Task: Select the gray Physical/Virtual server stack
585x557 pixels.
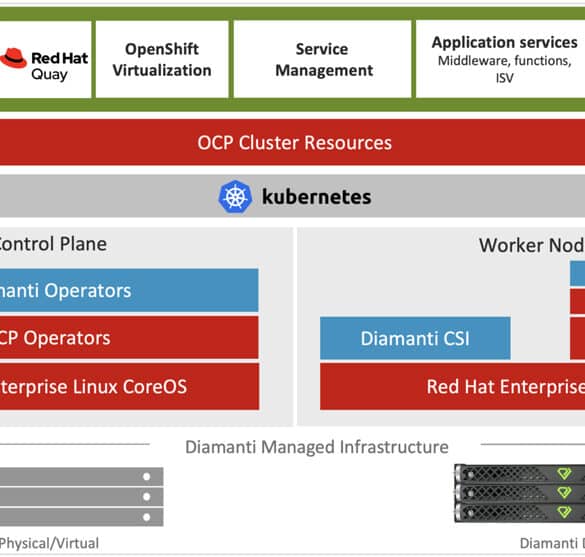Action: (x=81, y=497)
